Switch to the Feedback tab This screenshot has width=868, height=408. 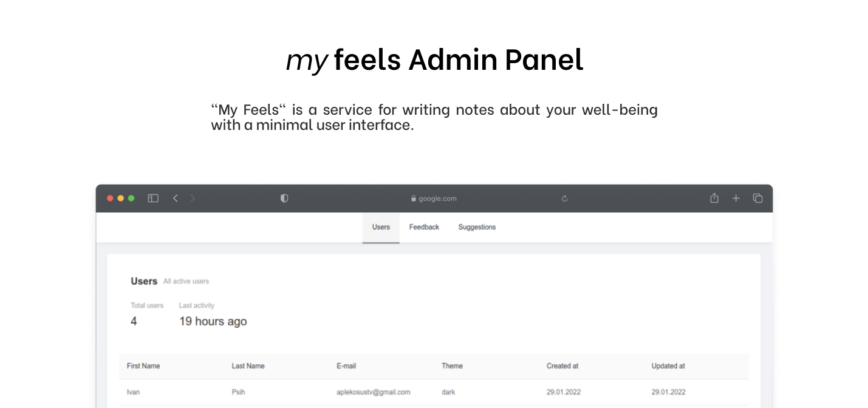424,227
